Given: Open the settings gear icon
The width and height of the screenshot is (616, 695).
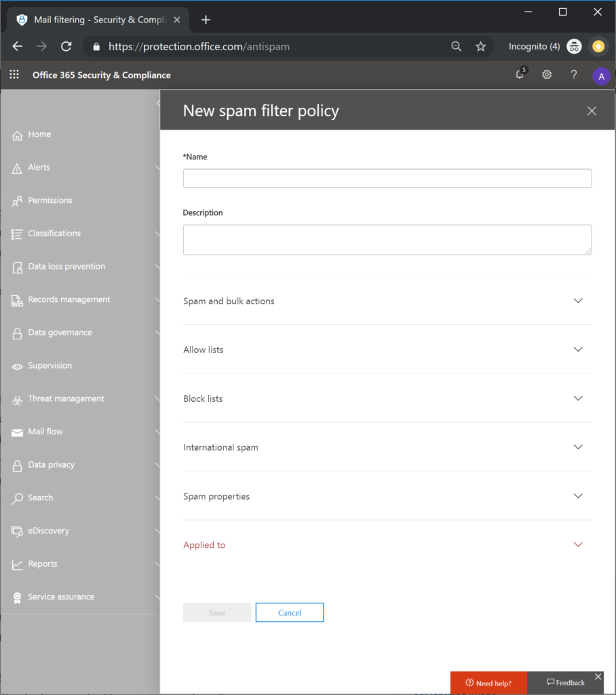Looking at the screenshot, I should click(547, 75).
